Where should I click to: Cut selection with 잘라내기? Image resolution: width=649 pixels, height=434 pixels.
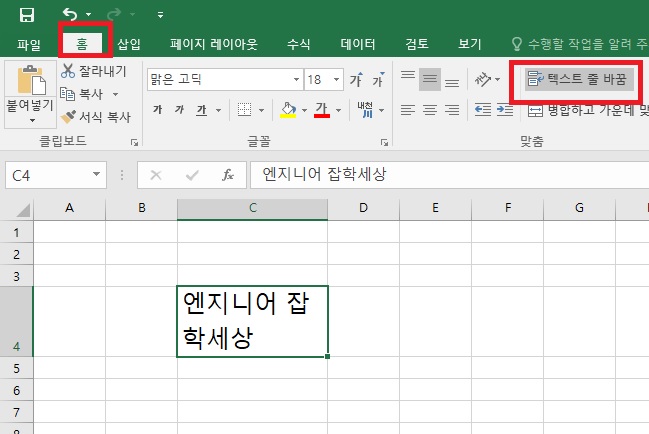click(94, 71)
